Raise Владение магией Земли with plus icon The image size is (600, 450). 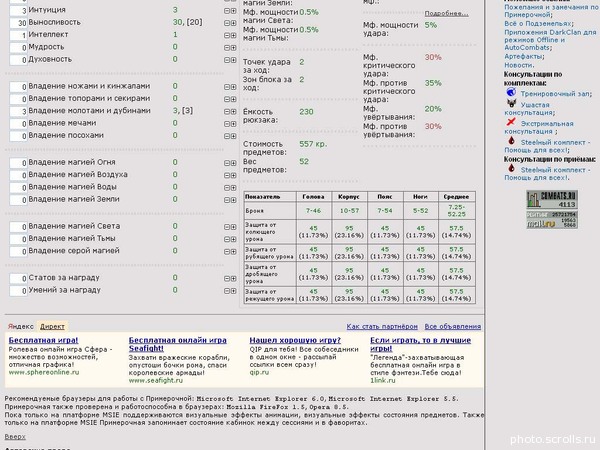pos(233,200)
